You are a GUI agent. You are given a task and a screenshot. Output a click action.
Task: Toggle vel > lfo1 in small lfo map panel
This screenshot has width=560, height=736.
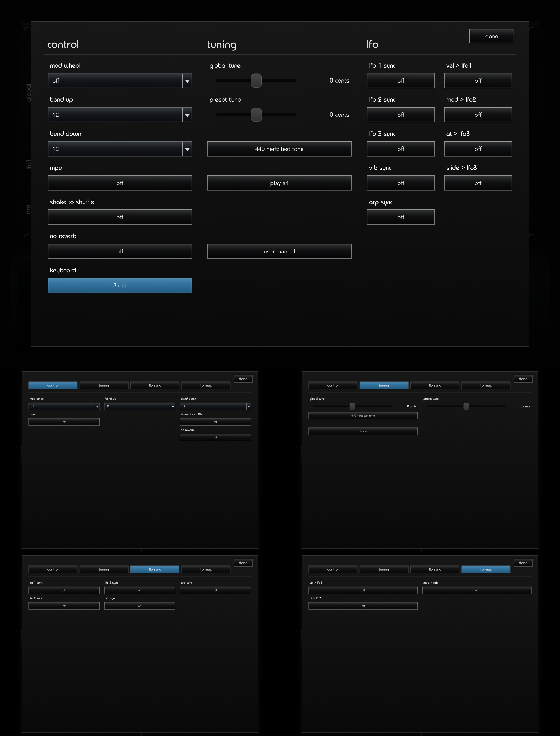click(x=363, y=590)
